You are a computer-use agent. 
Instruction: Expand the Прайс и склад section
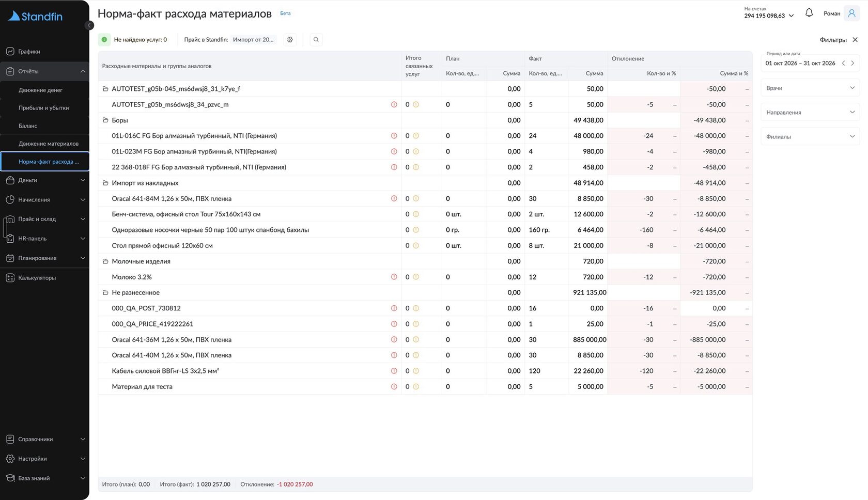pos(45,219)
